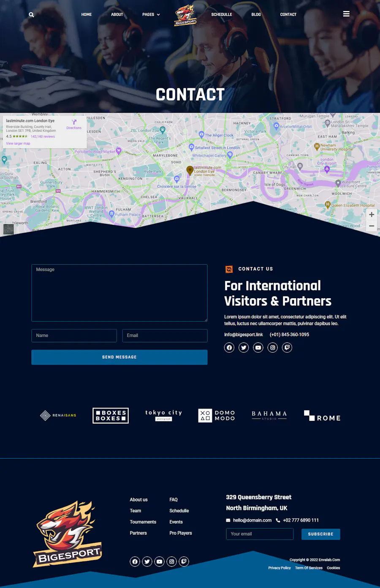Open the Contact menu item
This screenshot has height=588, width=380.
click(288, 14)
